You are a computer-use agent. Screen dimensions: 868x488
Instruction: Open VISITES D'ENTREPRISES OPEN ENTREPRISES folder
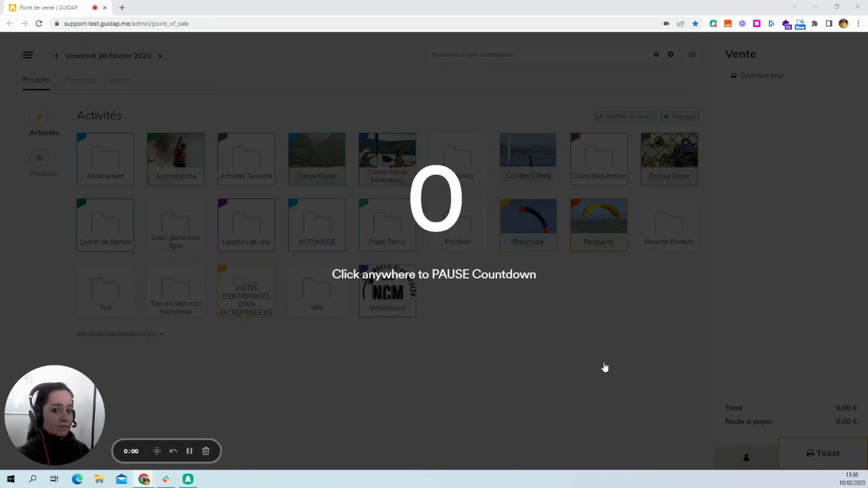point(246,290)
